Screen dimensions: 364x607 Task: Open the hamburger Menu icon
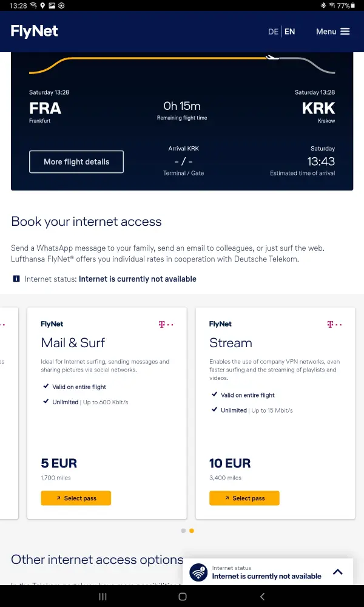345,32
